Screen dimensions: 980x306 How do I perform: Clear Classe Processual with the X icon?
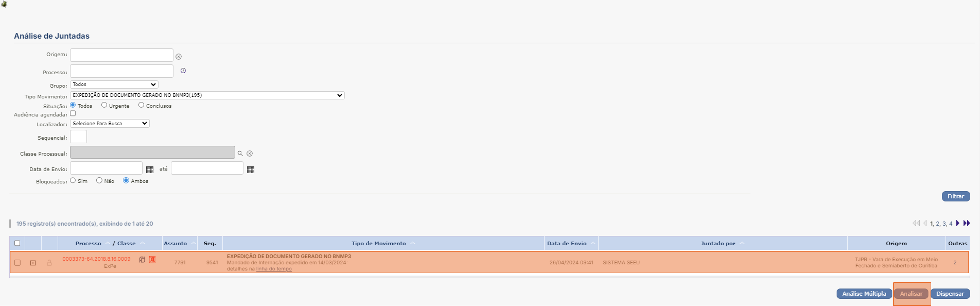(249, 154)
